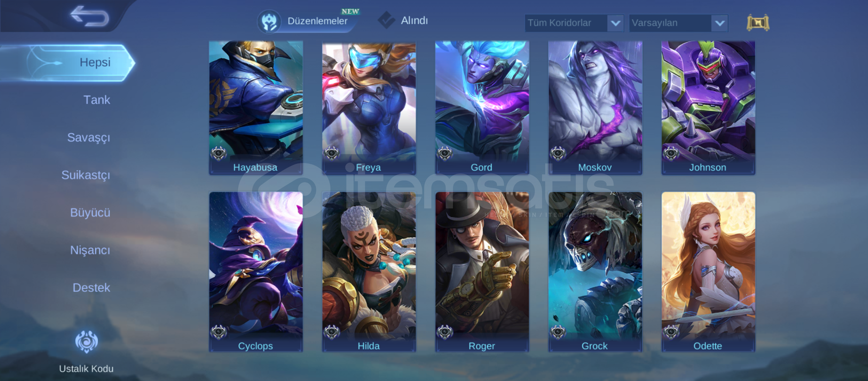Expand the Tüm Koridorlar dropdown
This screenshot has width=868, height=381.
pyautogui.click(x=574, y=23)
